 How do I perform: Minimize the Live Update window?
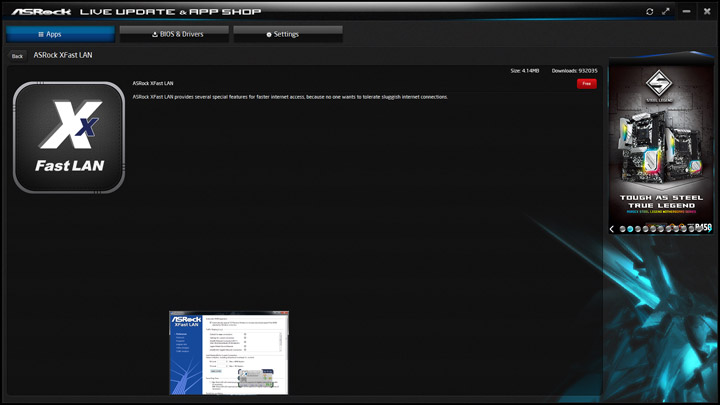coord(686,11)
